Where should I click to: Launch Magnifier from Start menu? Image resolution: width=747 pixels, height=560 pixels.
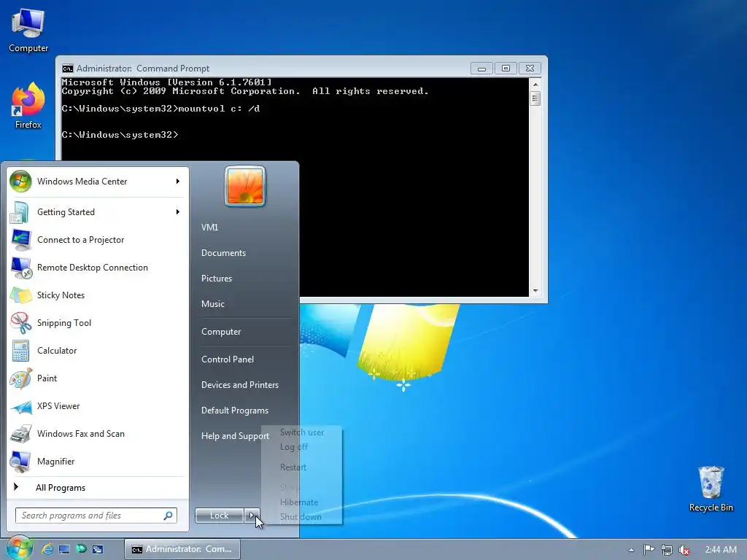pos(98,461)
